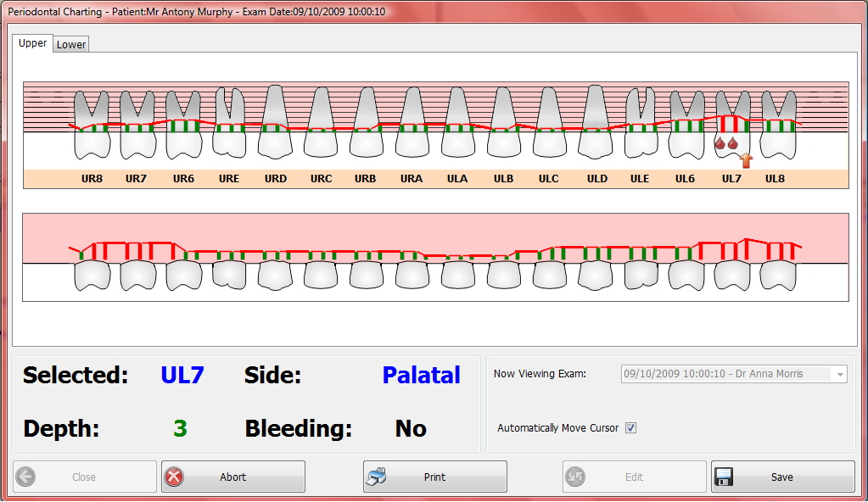Click the floppy disk icon on Save button

(725, 476)
